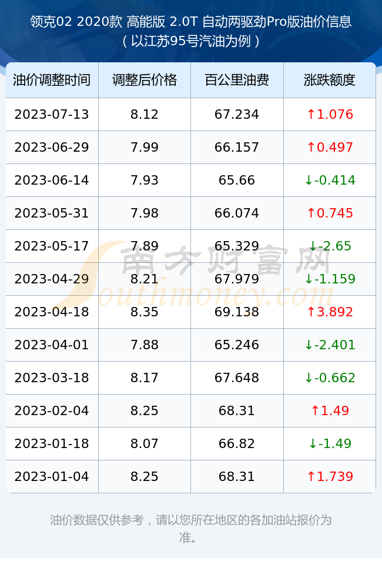Click the 调整后价格 column header
382x588 pixels.
point(145,80)
